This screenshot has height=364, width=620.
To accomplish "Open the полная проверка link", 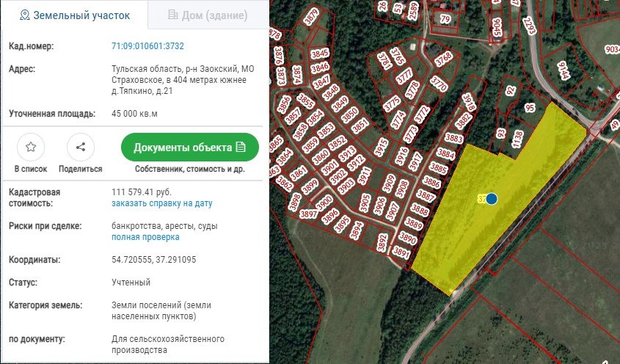I will coord(145,237).
